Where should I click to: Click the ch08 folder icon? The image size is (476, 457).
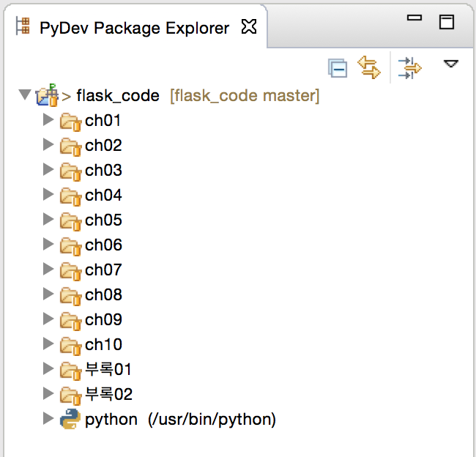[70, 297]
